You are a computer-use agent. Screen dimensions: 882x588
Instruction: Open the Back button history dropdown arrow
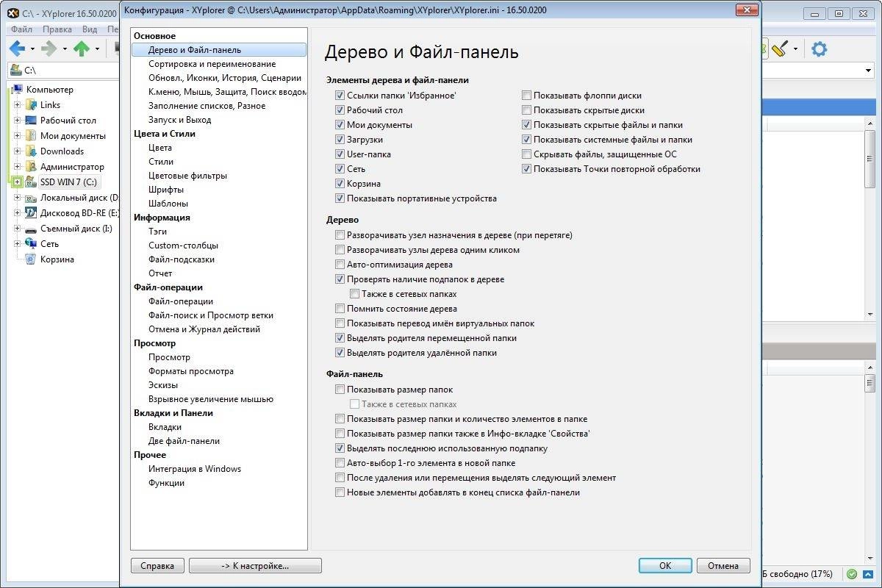pyautogui.click(x=32, y=50)
